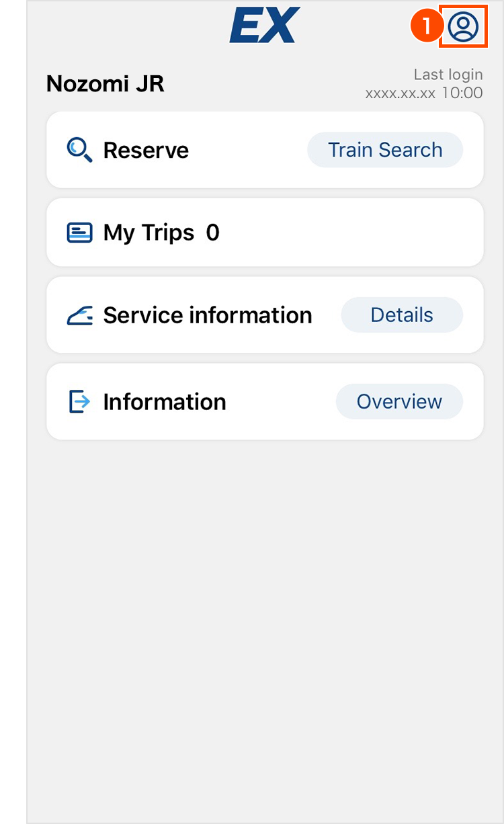Select the Reserve heading text
Screen dimensions: 504x824
tap(146, 150)
